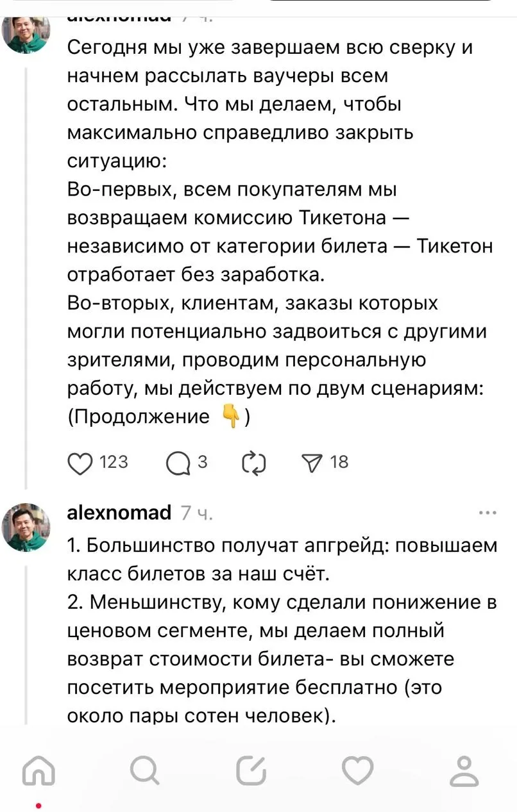
Task: View the 123 likes count
Action: (114, 462)
